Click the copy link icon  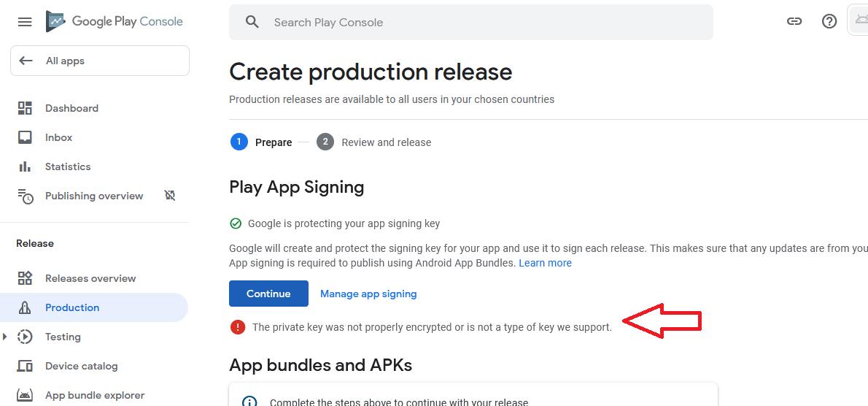pyautogui.click(x=794, y=22)
